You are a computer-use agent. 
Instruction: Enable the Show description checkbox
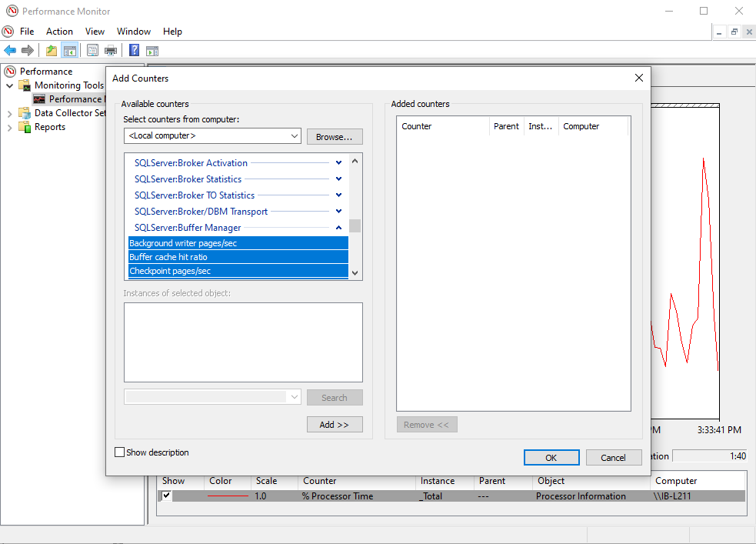point(119,452)
